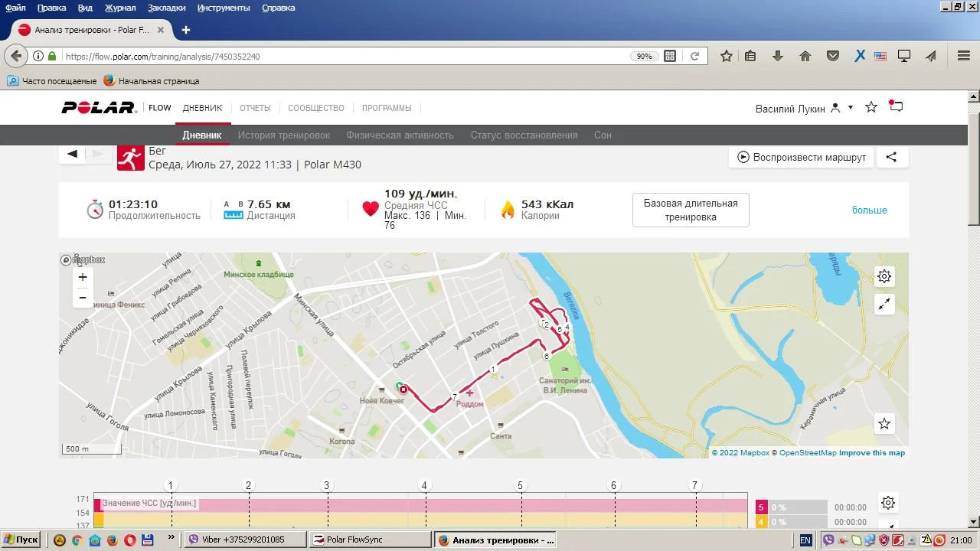980x551 pixels.
Task: Go to previous training arrow
Action: tap(73, 154)
